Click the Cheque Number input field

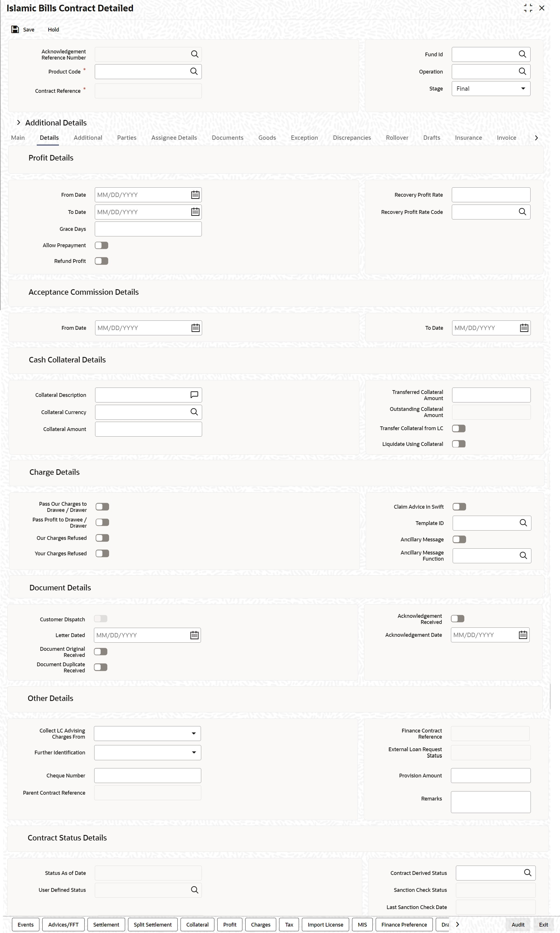point(148,775)
